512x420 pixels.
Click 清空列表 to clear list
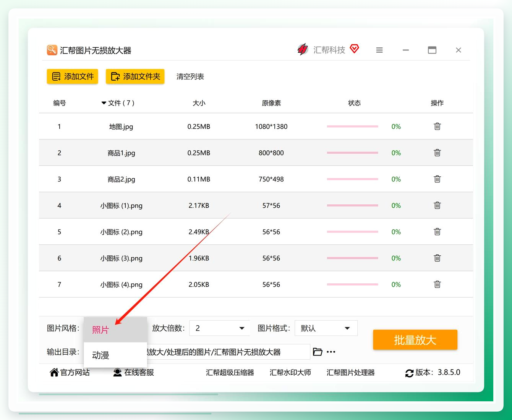[190, 76]
